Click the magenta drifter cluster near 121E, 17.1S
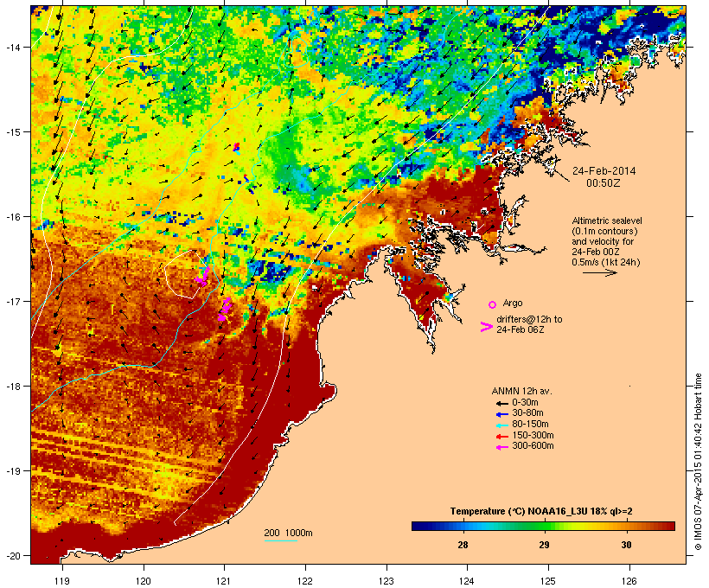 pos(224,310)
